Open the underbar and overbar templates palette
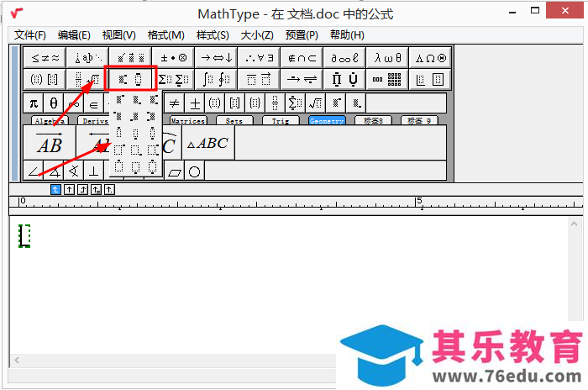Screen dimensions: 588x390 click(x=259, y=79)
